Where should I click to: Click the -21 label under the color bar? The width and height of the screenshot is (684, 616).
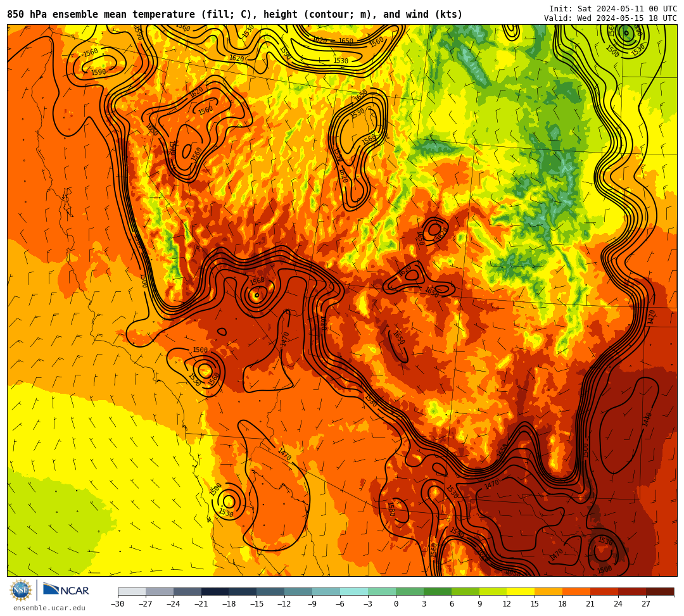(x=201, y=604)
